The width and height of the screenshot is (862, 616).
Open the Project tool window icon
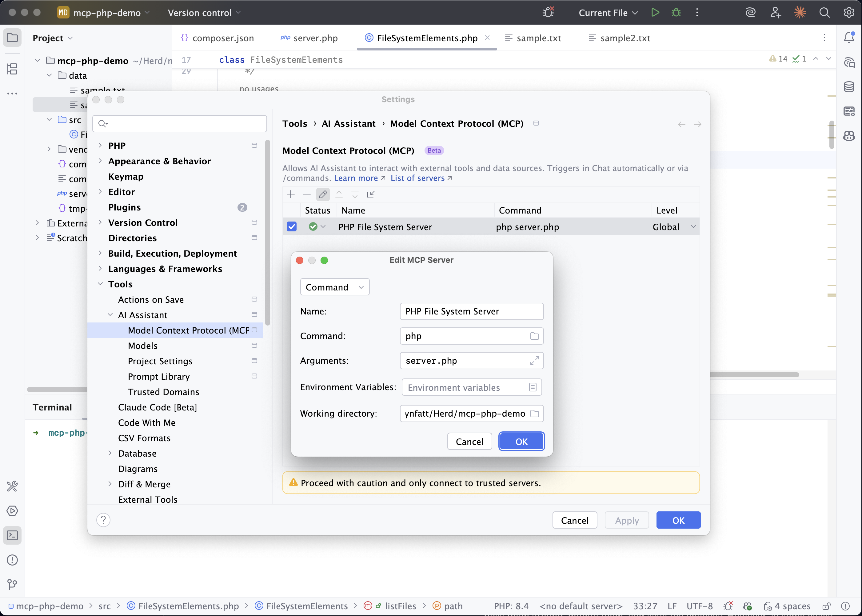click(x=13, y=38)
